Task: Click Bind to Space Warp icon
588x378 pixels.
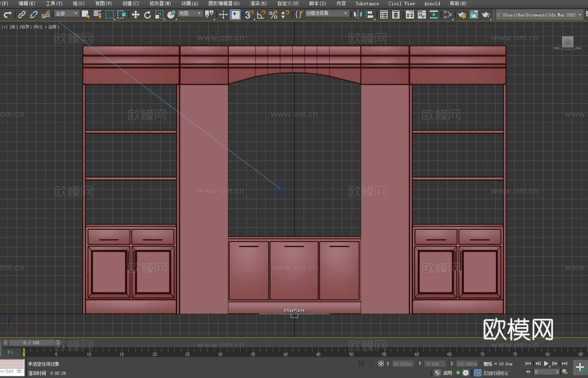Action: 46,14
